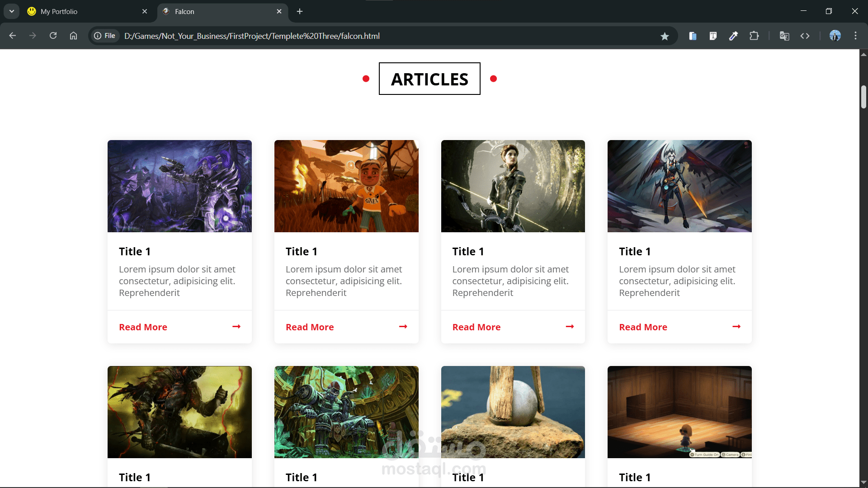Restore down the browser window
Viewport: 868px width, 488px height.
[829, 11]
